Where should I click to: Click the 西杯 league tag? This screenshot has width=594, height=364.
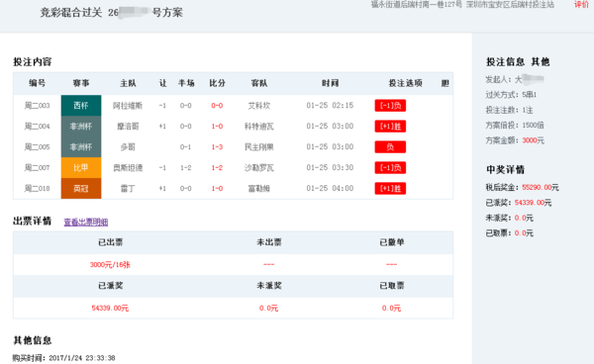tap(81, 106)
